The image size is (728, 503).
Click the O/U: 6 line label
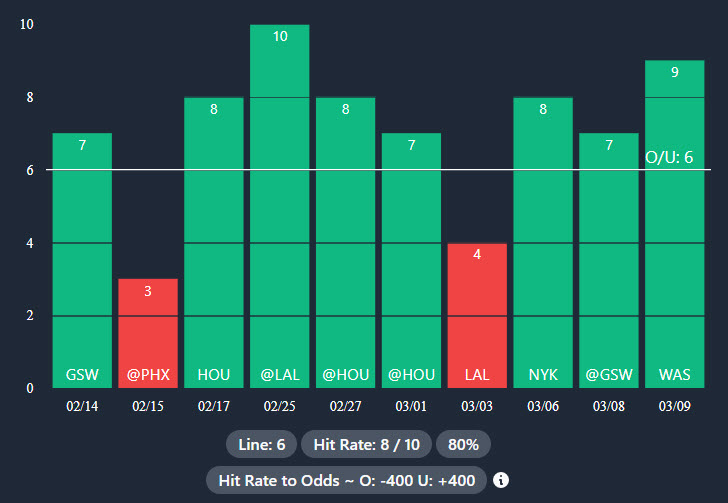pyautogui.click(x=669, y=157)
